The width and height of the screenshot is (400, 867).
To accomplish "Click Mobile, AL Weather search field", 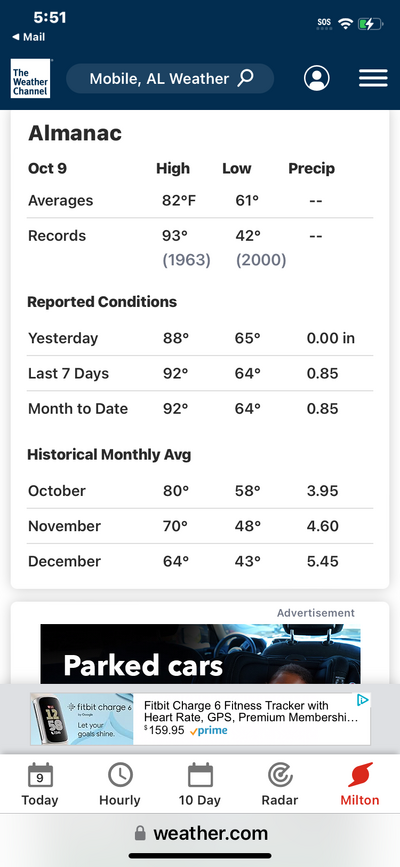I will pyautogui.click(x=170, y=79).
